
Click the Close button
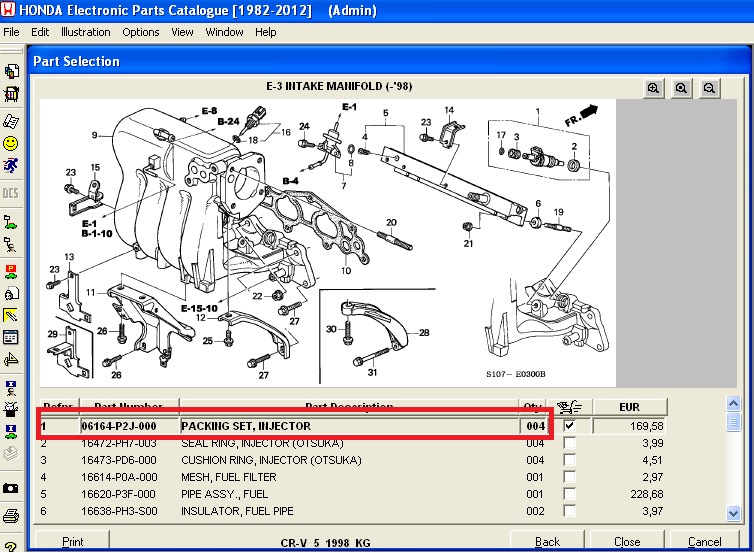coord(627,541)
